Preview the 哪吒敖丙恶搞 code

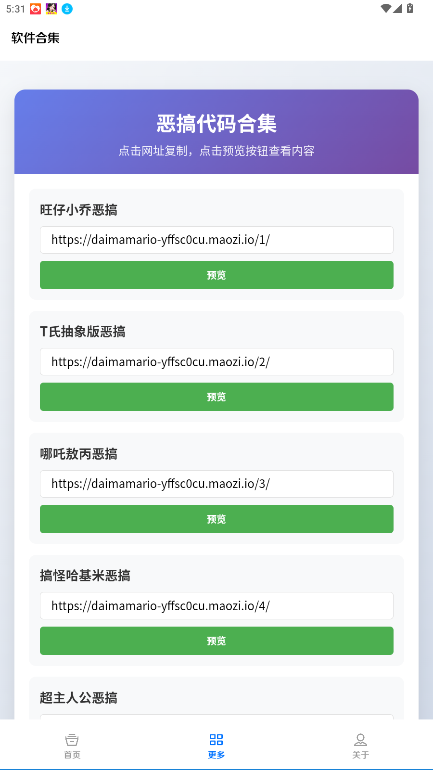[x=216, y=519]
